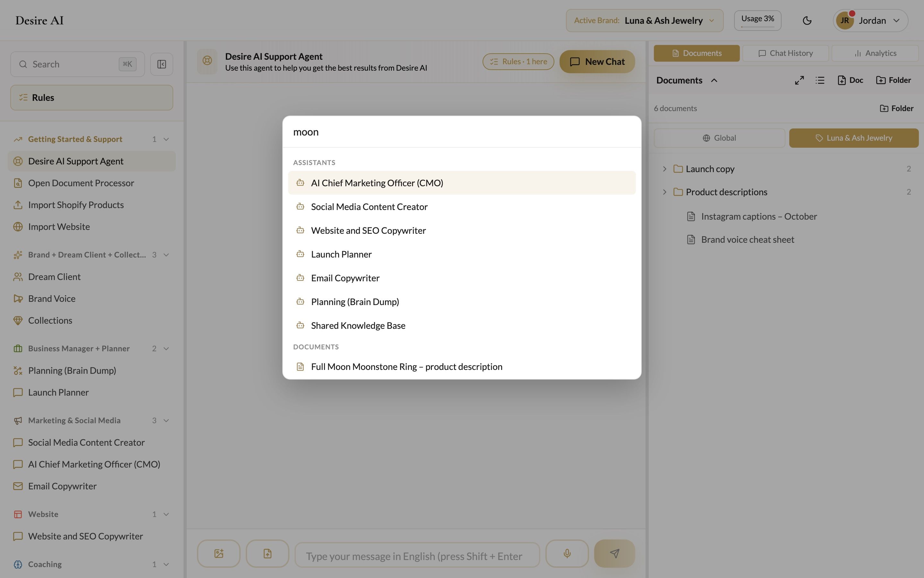Open sidebar Website and SEO Copywriter
Screen dimensions: 924x578
[x=92, y=536]
